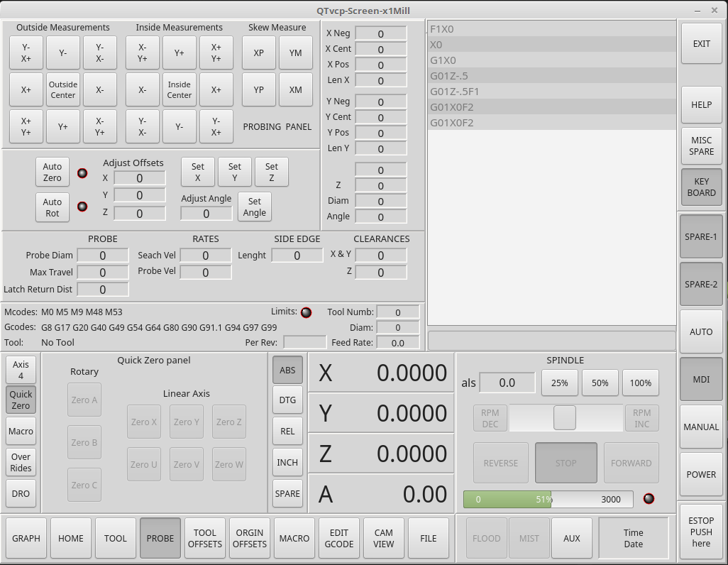This screenshot has height=565, width=728.
Task: Select the F1X0 history line
Action: [551, 29]
